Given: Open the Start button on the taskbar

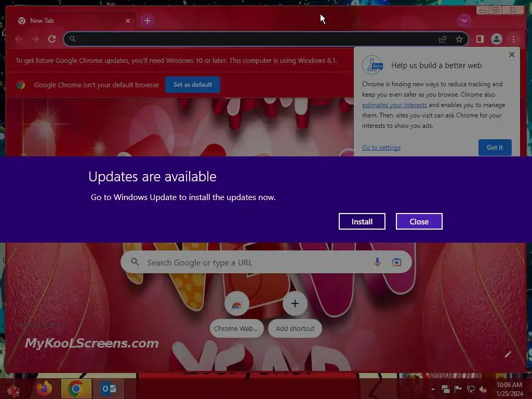Looking at the screenshot, I should click(13, 390).
